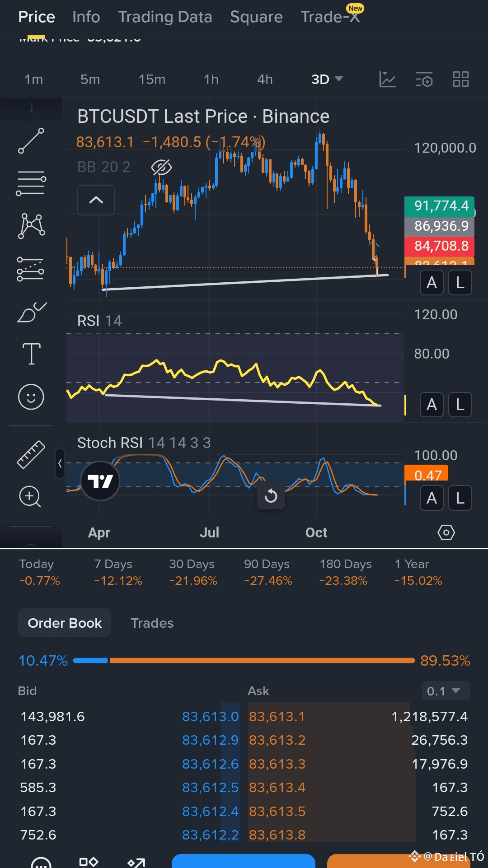Activate the ruler measure tool
The width and height of the screenshot is (488, 868).
31,454
